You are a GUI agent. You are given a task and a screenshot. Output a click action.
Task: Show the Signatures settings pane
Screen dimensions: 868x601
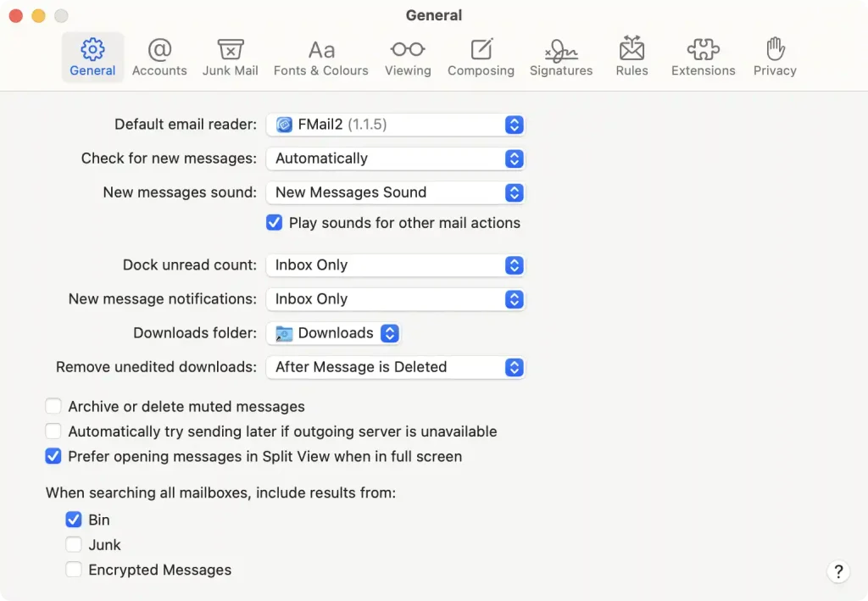tap(561, 57)
